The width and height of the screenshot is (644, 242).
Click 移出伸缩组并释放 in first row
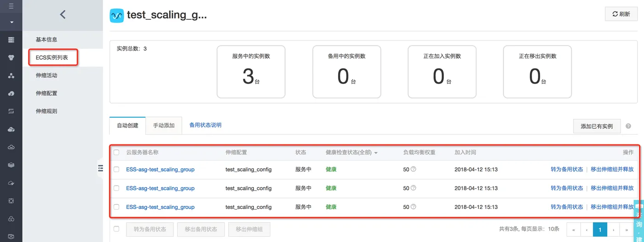coord(612,169)
